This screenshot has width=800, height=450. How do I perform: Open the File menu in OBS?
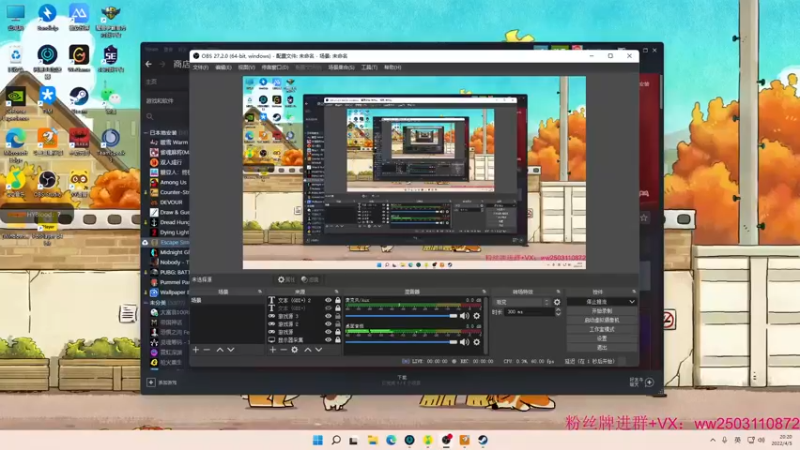[201, 67]
